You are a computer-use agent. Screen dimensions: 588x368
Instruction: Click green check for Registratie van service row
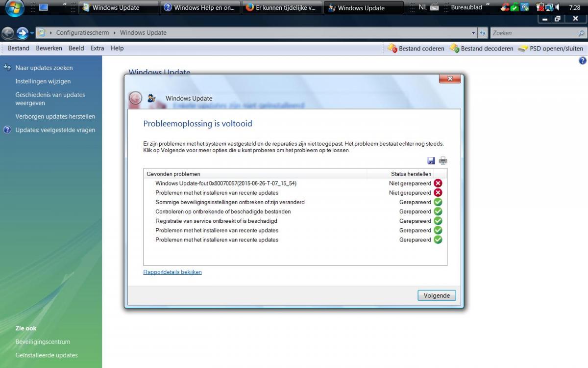[x=438, y=221]
